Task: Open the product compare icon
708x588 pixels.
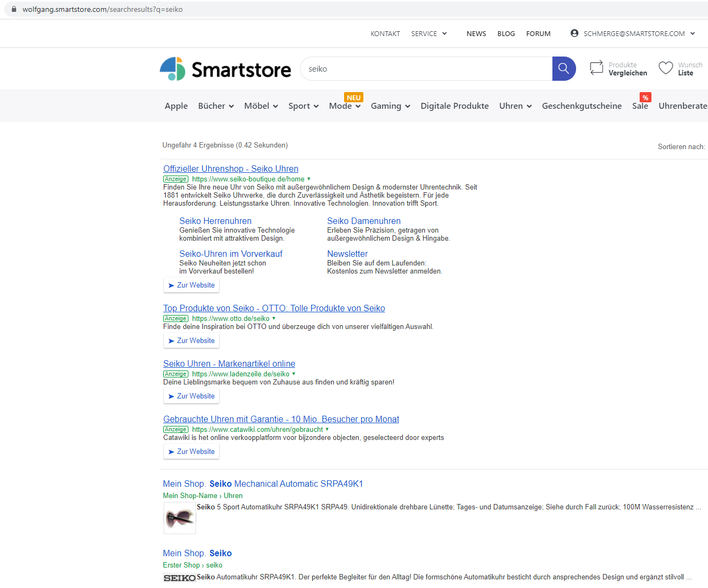Action: tap(597, 68)
